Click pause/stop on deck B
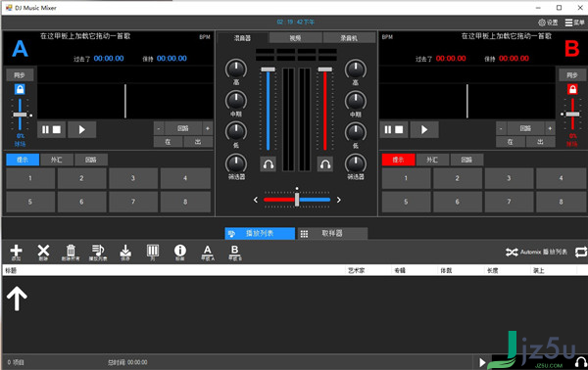This screenshot has height=370, width=588. pos(394,129)
